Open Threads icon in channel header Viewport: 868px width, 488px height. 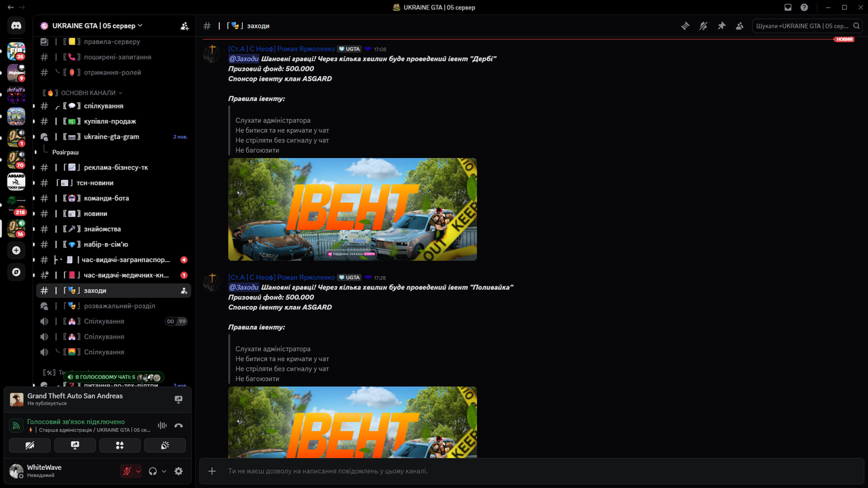686,26
